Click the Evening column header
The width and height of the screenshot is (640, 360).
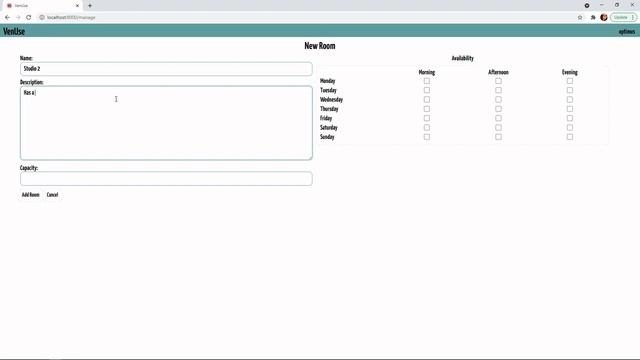(570, 72)
